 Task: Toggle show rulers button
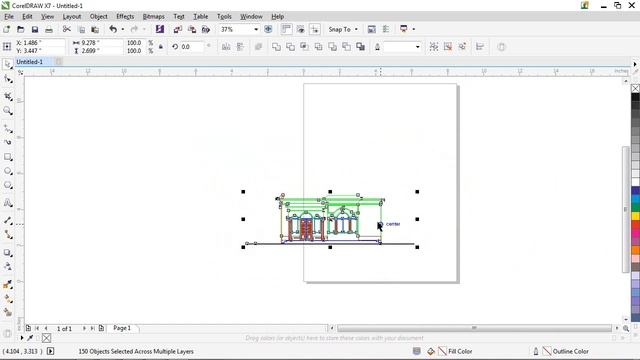(x=287, y=29)
